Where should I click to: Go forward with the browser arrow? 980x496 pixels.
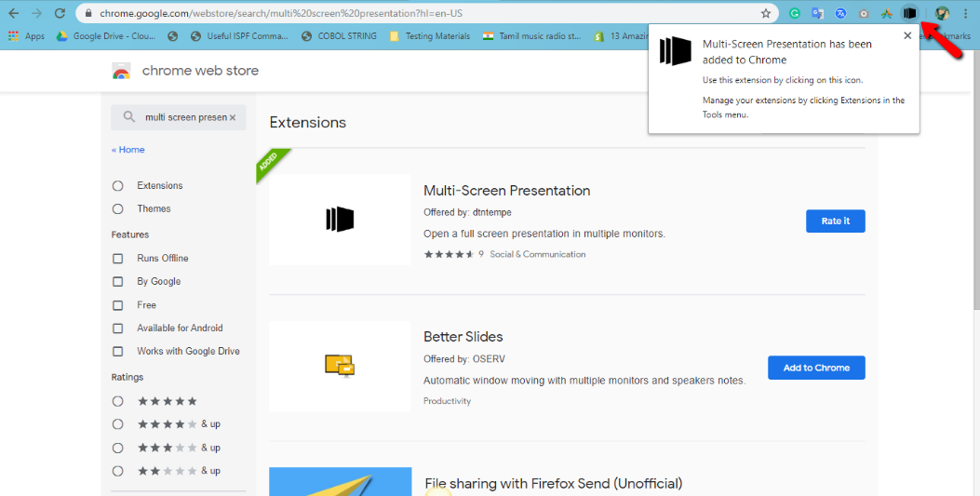click(37, 13)
